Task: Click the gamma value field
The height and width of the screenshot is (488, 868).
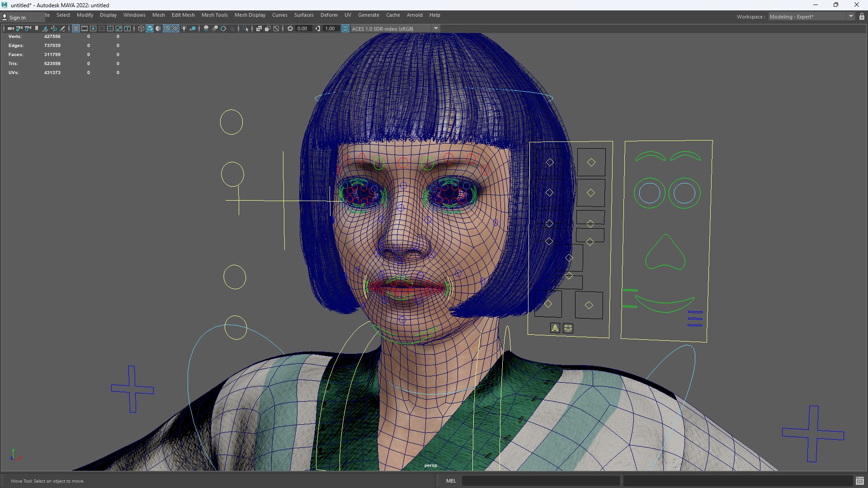Action: pyautogui.click(x=330, y=28)
